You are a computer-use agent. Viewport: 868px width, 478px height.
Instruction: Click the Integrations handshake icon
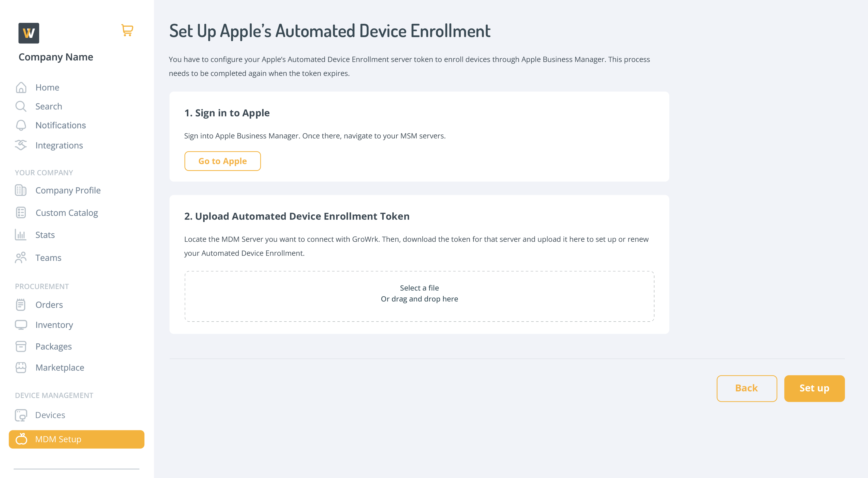pyautogui.click(x=21, y=145)
